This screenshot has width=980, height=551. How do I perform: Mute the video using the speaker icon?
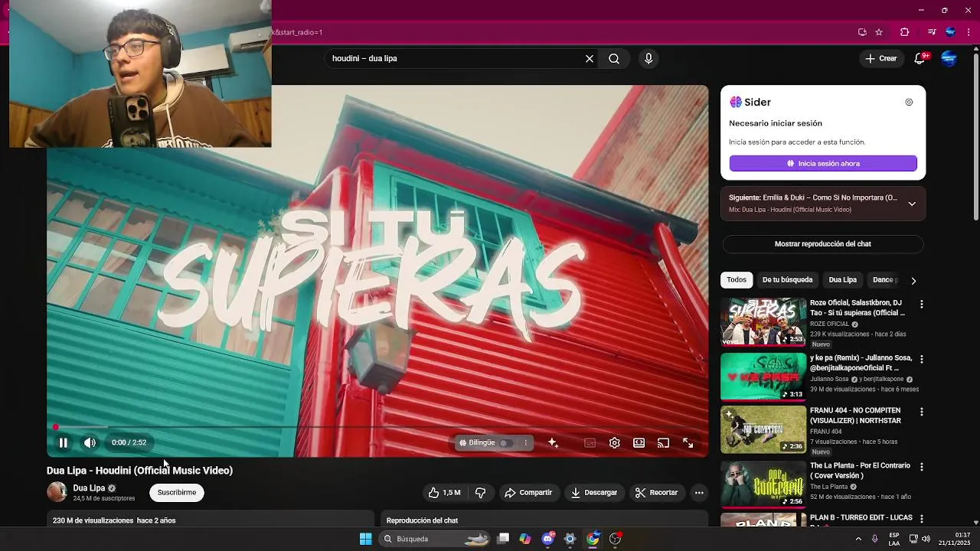point(90,442)
